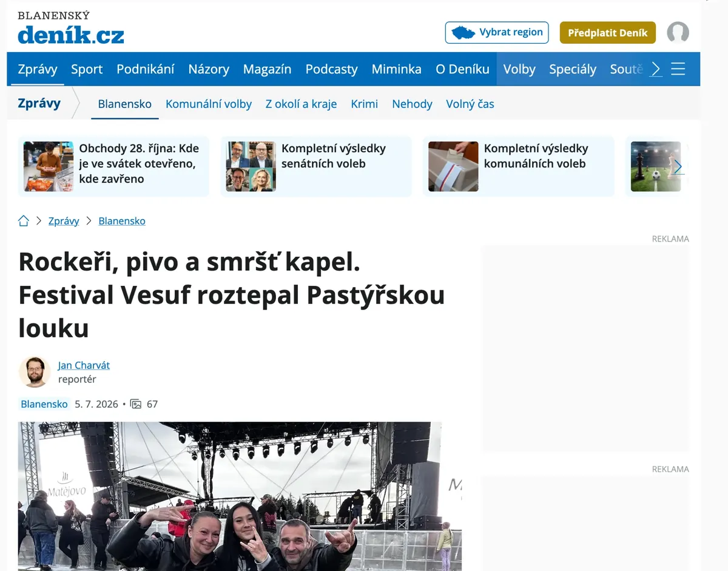Click the Blanensko tag under the author
728x571 pixels.
[x=44, y=404]
